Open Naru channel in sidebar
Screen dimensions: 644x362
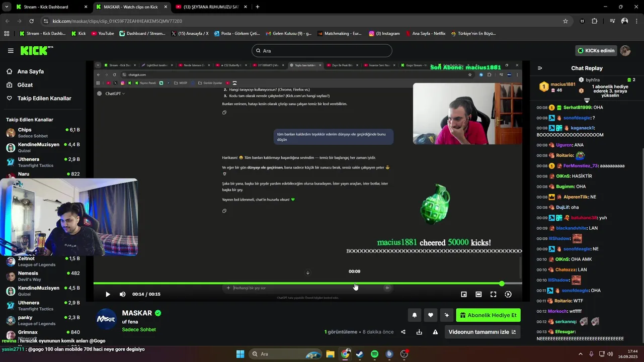click(43, 174)
